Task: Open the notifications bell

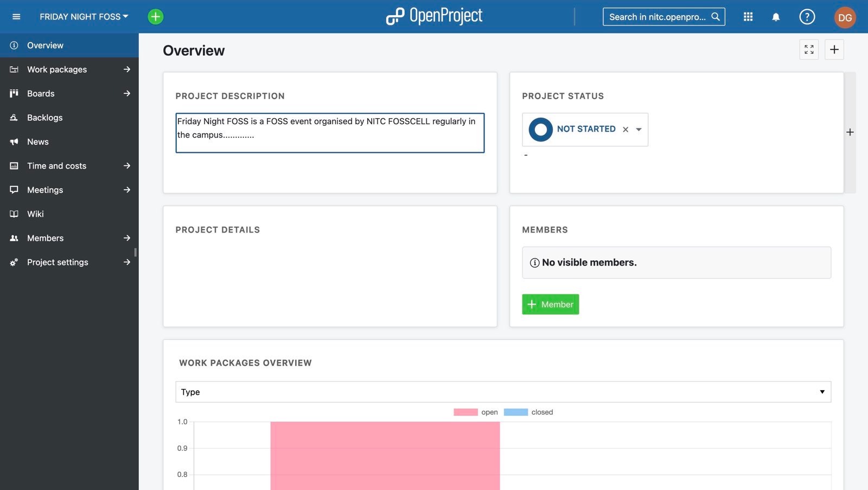Action: (776, 17)
